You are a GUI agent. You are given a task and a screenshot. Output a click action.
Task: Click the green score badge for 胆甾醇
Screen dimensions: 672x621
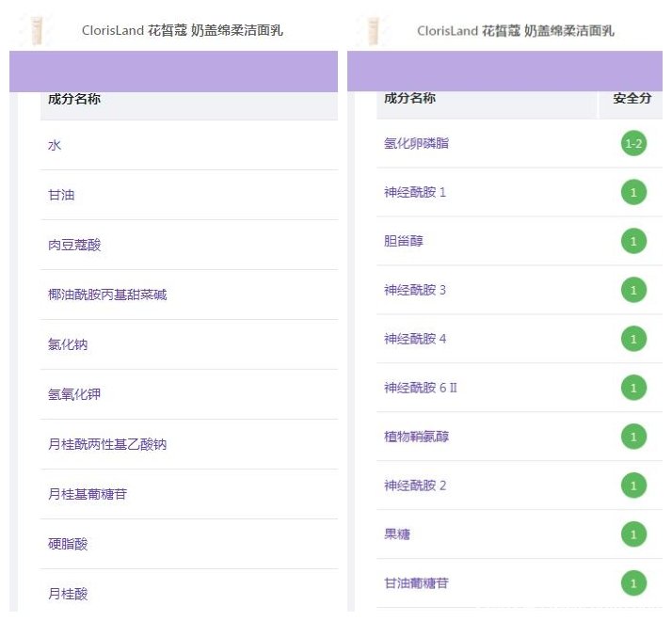click(x=633, y=242)
